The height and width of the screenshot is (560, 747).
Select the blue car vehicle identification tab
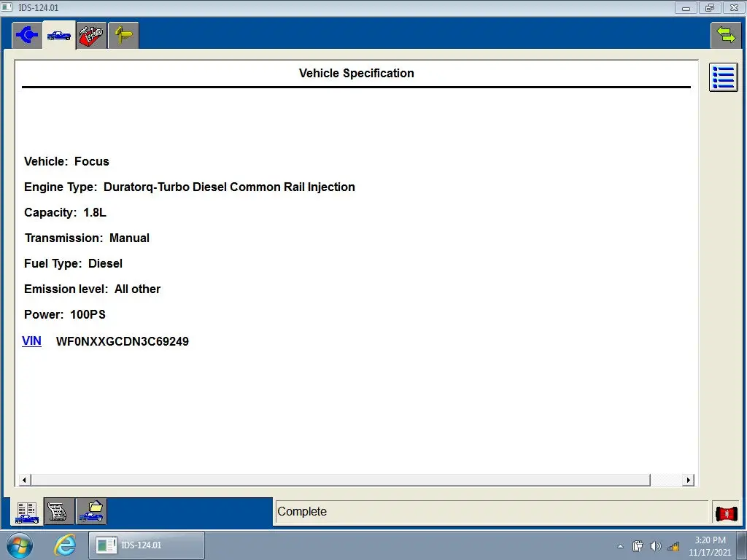click(59, 35)
